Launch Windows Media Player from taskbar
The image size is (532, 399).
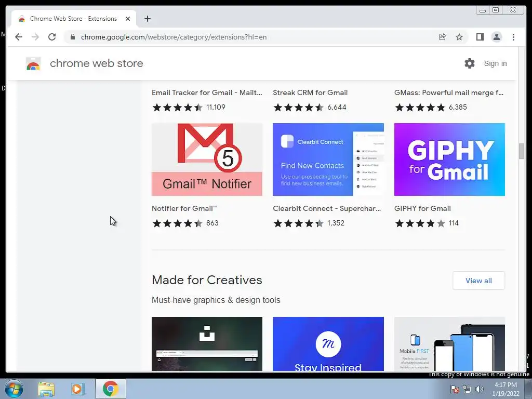[x=77, y=389]
